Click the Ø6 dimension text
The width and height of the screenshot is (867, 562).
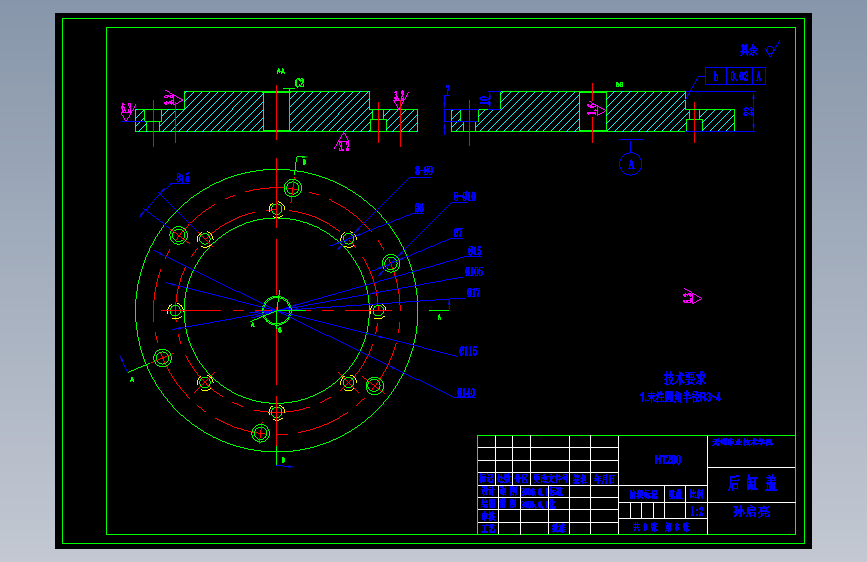420,209
